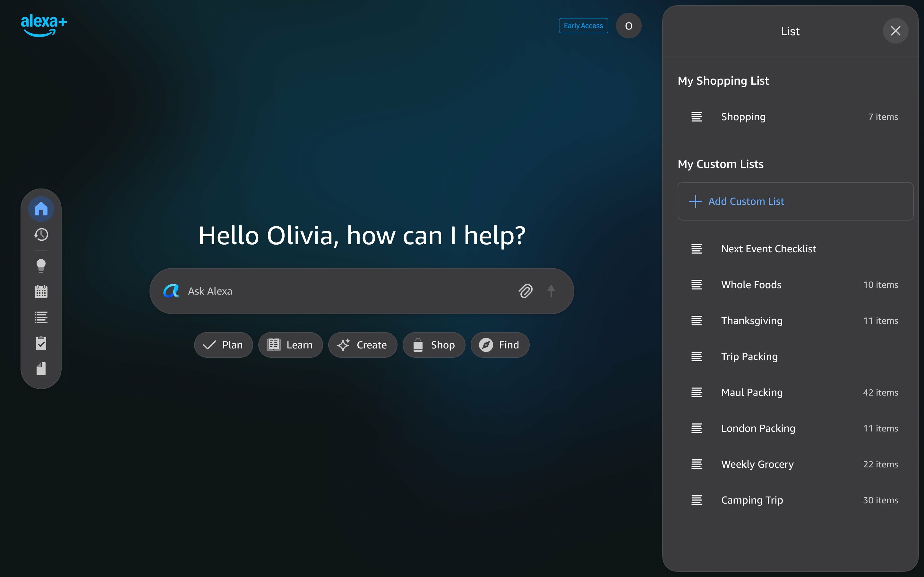Open the Thanksgiving list
Viewport: 924px width, 577px height.
tap(752, 321)
